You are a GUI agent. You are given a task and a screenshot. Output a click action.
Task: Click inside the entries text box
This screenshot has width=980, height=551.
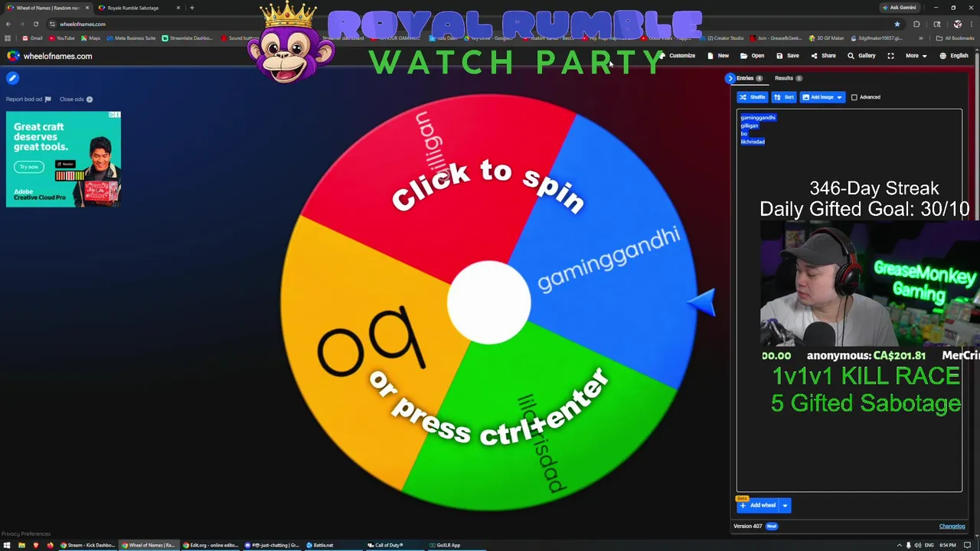coord(849,300)
